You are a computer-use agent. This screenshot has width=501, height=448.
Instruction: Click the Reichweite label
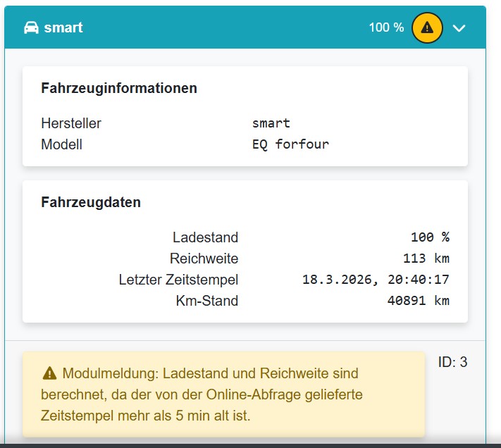pos(204,259)
